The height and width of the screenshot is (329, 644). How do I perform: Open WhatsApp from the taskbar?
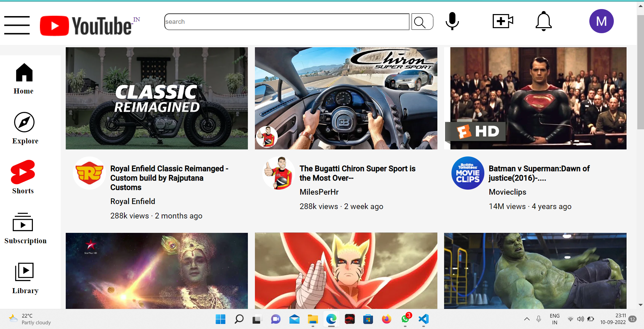pos(405,319)
